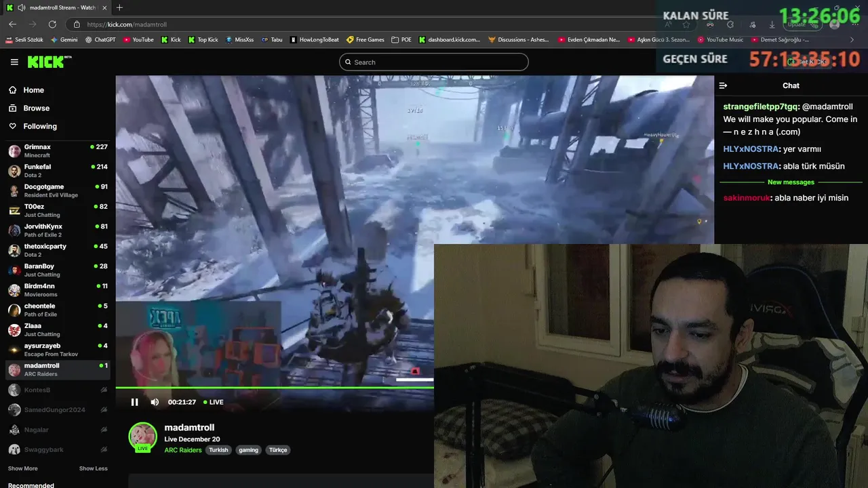This screenshot has width=868, height=488.
Task: Open Top Kick bookmark
Action: 203,40
